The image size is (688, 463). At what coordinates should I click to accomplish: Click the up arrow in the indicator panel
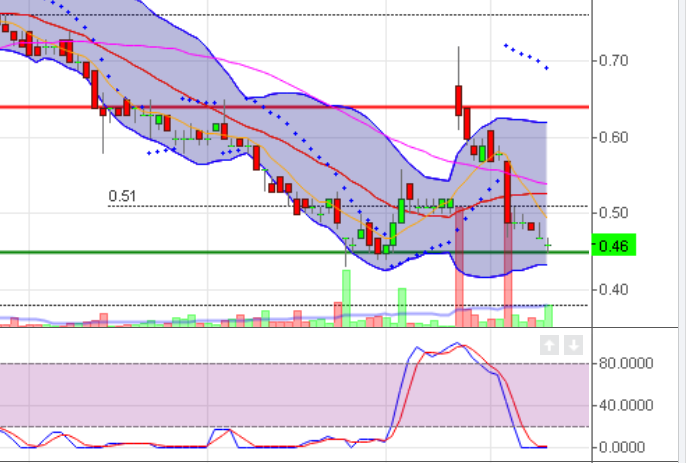coord(549,345)
